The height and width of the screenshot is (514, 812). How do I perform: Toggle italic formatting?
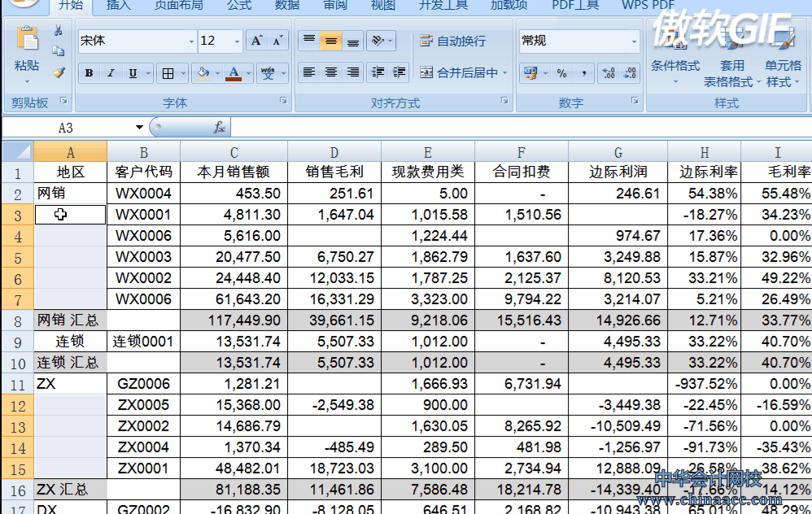(x=110, y=73)
